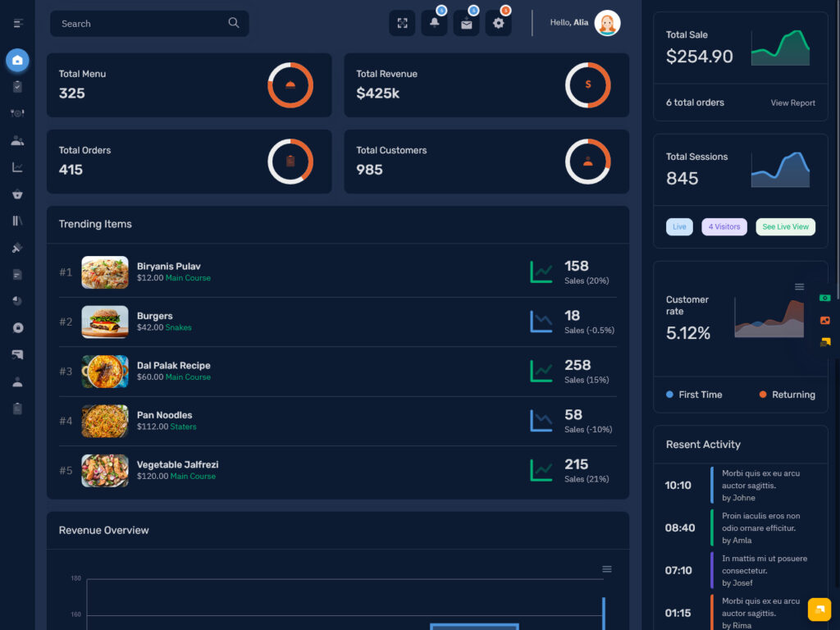Image resolution: width=840 pixels, height=630 pixels.
Task: Open Alia's profile avatar menu
Action: coord(608,23)
